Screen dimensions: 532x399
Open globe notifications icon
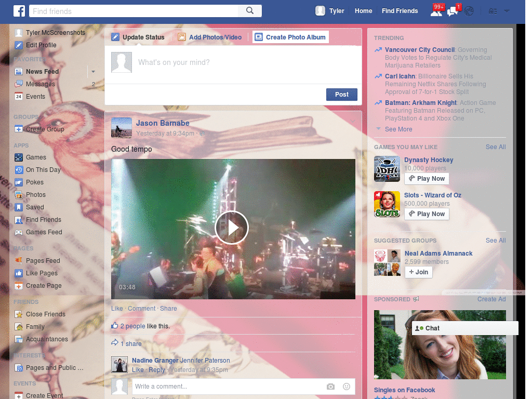pos(469,11)
